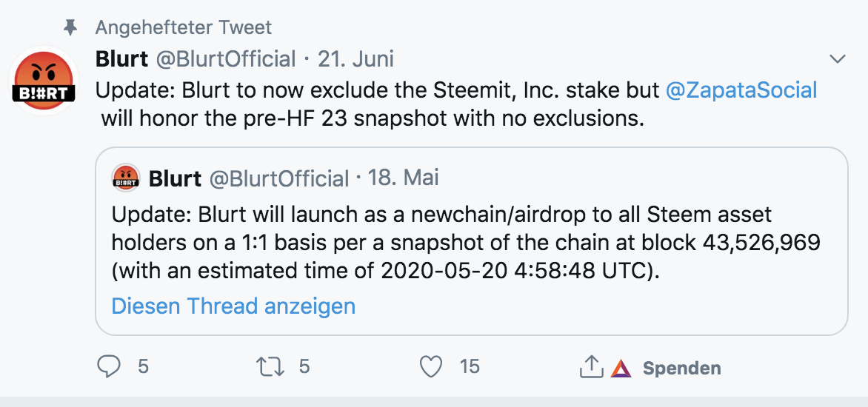The image size is (868, 407).
Task: Open the @ZapataSocial mention link
Action: [x=741, y=90]
